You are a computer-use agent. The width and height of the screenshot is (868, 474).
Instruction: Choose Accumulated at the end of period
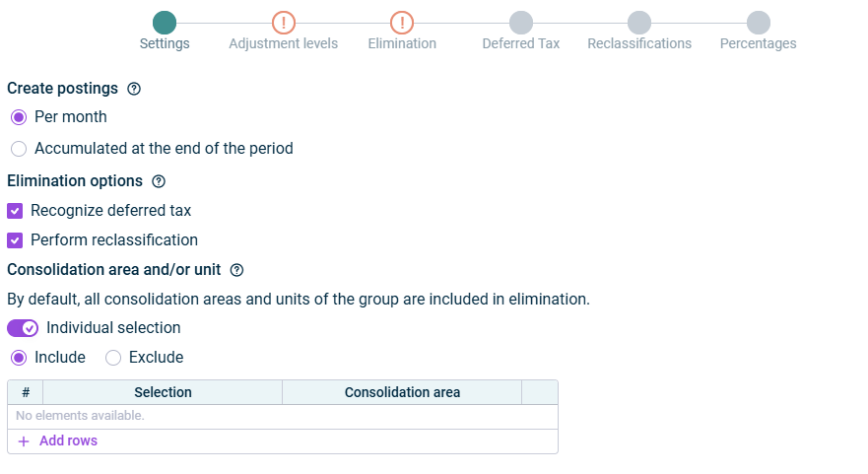[19, 149]
